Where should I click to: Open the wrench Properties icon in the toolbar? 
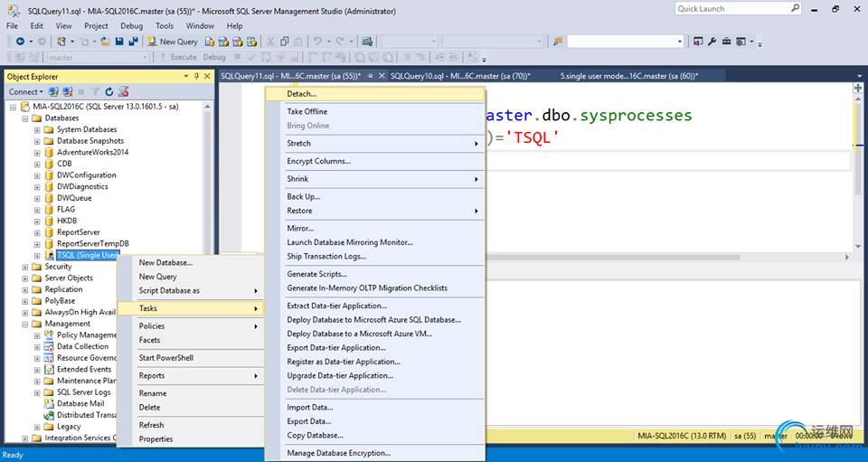click(x=712, y=42)
